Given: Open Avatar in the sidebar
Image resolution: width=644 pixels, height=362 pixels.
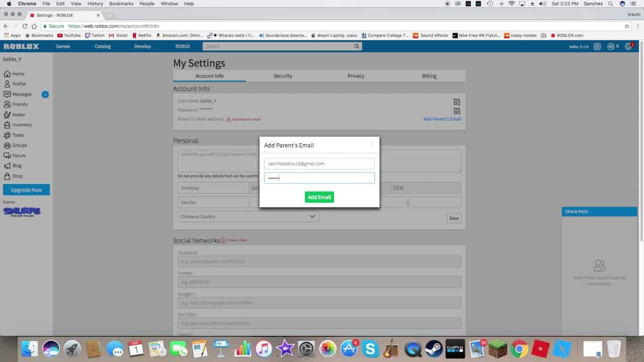Looking at the screenshot, I should click(15, 115).
